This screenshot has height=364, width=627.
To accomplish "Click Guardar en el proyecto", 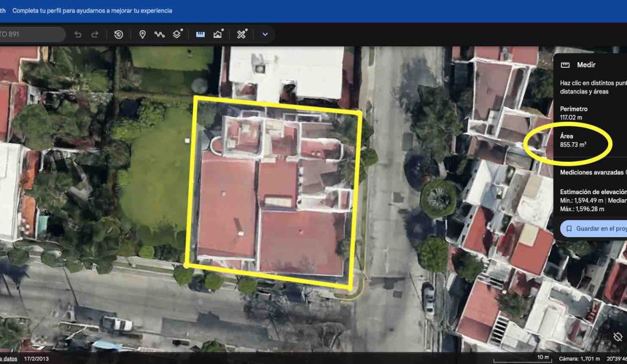I will 597,229.
